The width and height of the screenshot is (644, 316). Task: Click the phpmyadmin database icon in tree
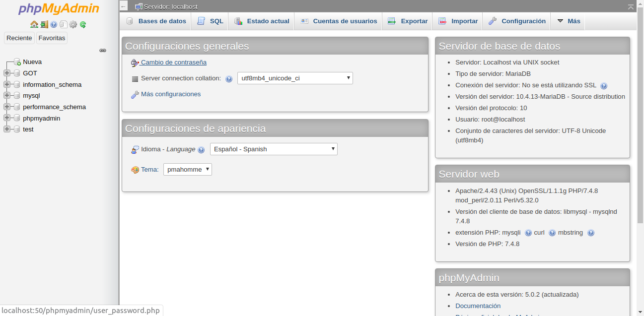click(x=17, y=118)
